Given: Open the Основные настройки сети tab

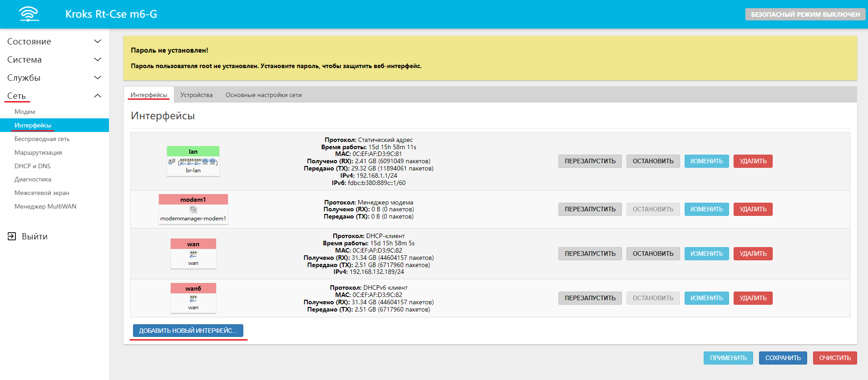Looking at the screenshot, I should tap(263, 95).
